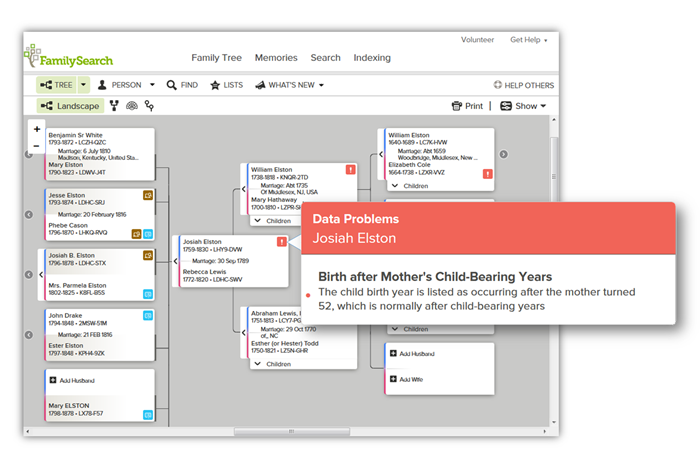This screenshot has height=453, width=700.
Task: Expand Children under William Elston and Elizabeth Cole
Action: click(410, 186)
